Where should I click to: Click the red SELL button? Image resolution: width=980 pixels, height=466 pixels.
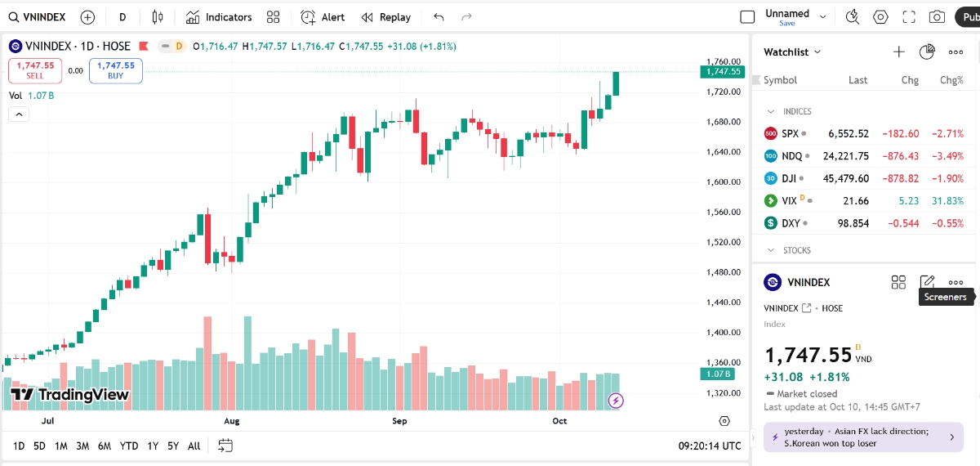(35, 70)
